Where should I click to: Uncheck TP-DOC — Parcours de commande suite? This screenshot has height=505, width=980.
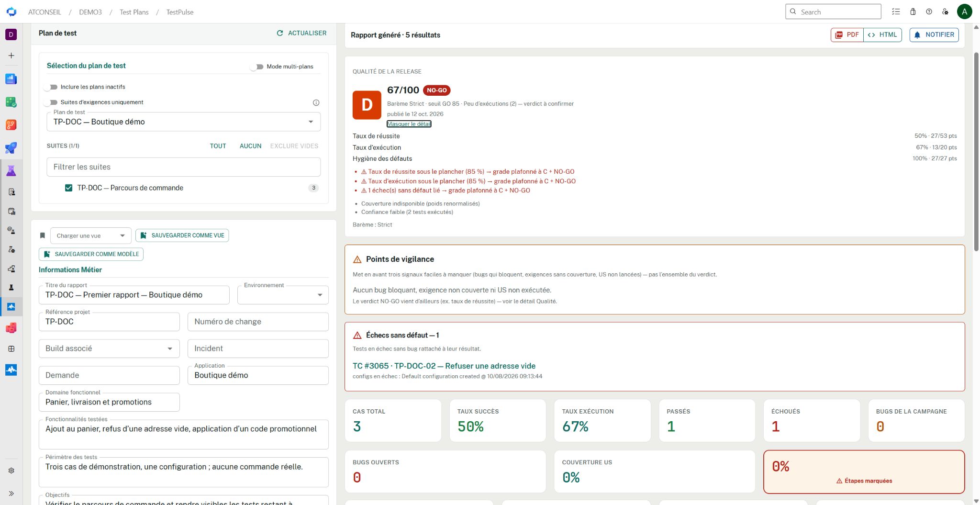point(68,188)
